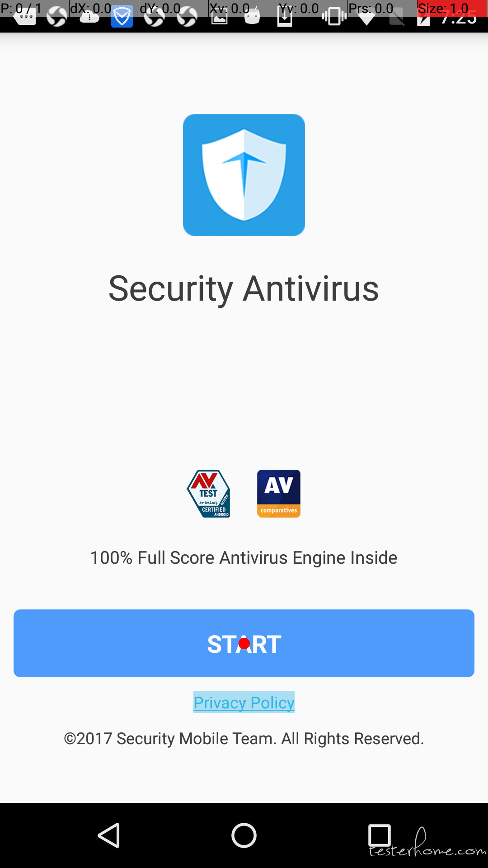Open recent apps with the square button
488x868 pixels.
pos(379,835)
